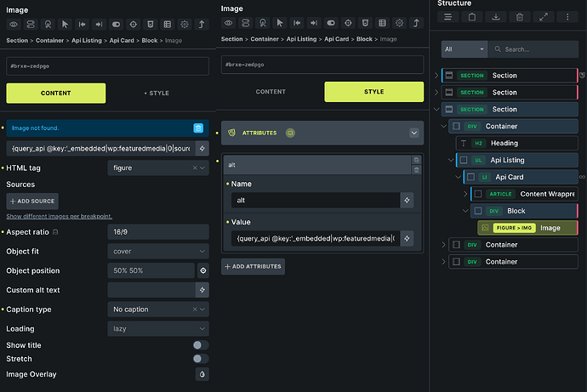Open the Object fit dropdown

(158, 252)
